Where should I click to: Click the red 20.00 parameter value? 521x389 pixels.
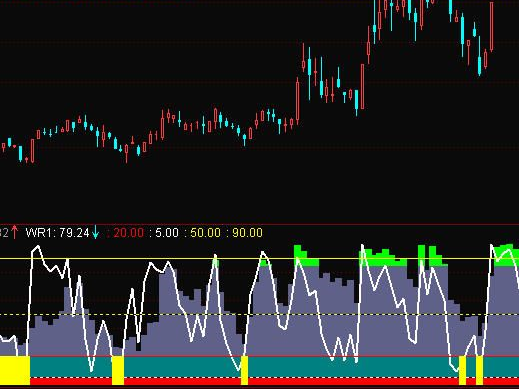coord(129,233)
